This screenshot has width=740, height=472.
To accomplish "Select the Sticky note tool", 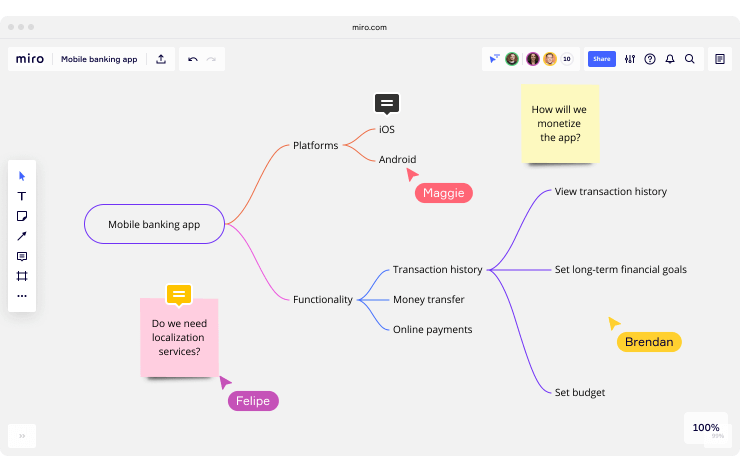I will pyautogui.click(x=22, y=216).
